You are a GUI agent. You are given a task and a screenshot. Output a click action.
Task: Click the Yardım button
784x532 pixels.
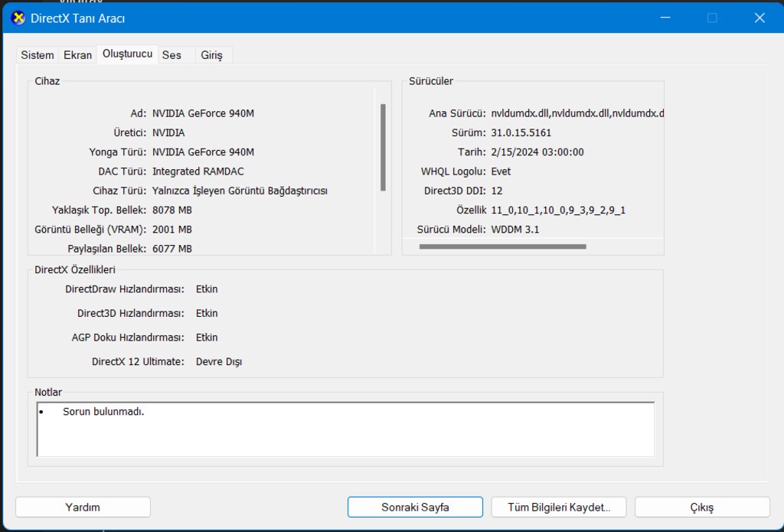pyautogui.click(x=83, y=507)
